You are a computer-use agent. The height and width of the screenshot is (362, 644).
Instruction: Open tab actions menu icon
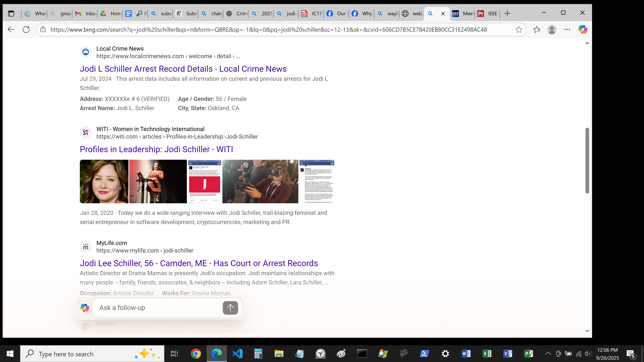tap(11, 13)
